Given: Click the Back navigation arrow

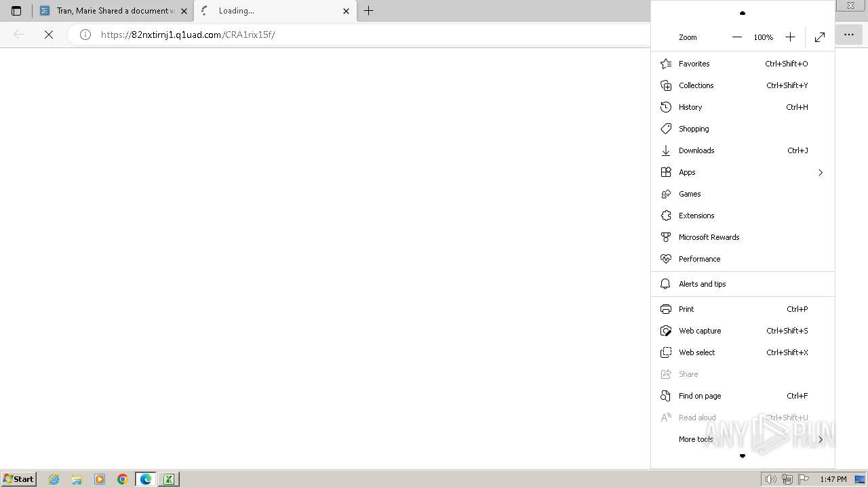Looking at the screenshot, I should 19,35.
